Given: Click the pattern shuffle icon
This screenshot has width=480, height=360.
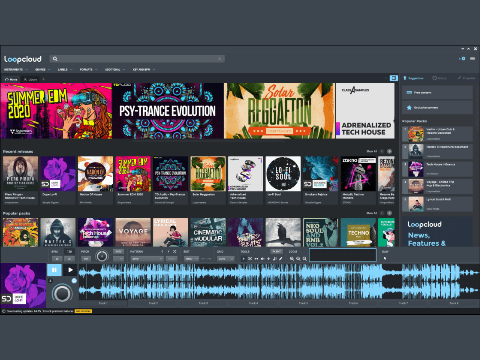Looking at the screenshot, I should (x=174, y=252).
